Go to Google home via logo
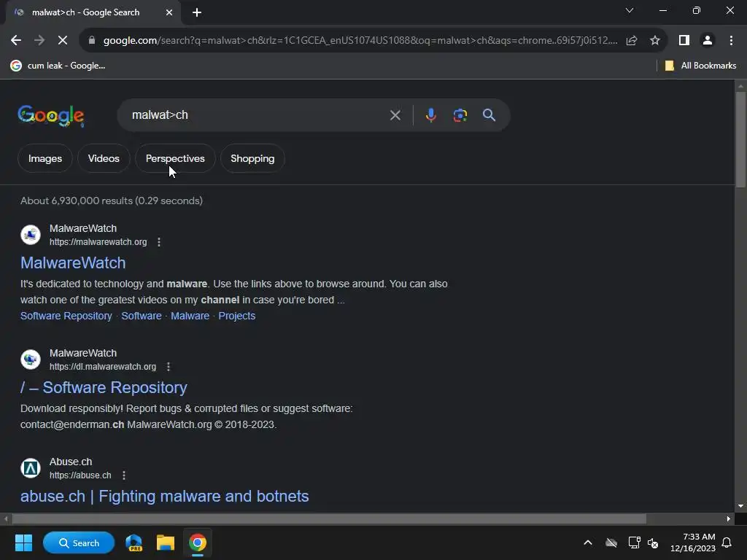The image size is (747, 560). tap(51, 115)
